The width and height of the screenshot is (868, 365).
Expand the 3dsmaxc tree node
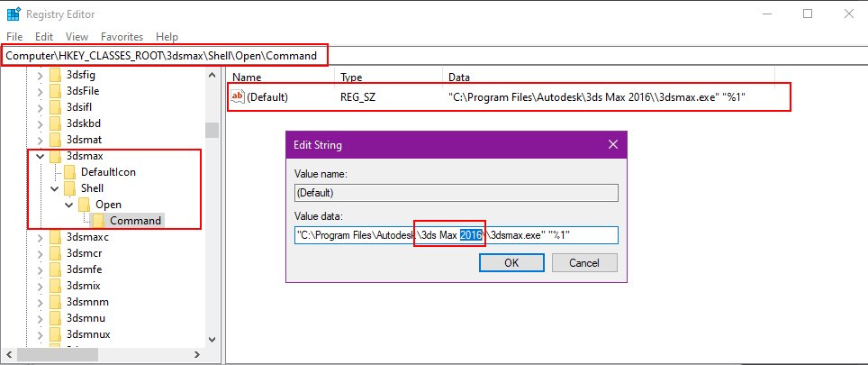(40, 236)
